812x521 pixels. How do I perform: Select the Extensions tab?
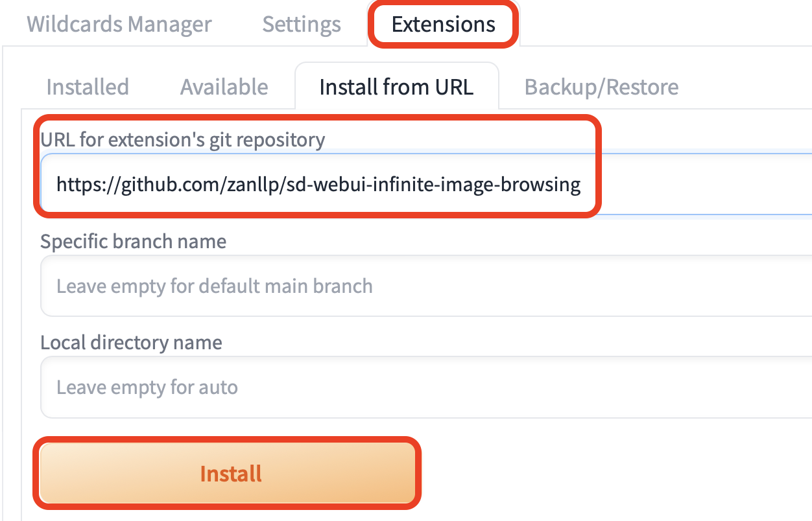click(x=443, y=24)
